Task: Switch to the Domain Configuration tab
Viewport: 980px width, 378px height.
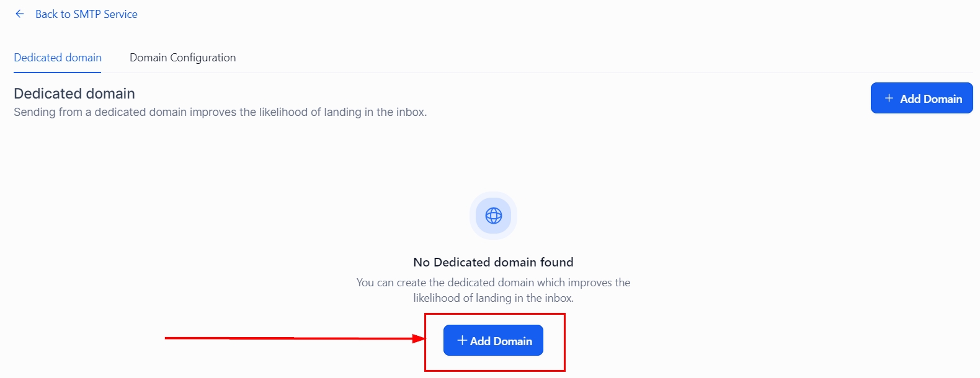Action: 182,58
